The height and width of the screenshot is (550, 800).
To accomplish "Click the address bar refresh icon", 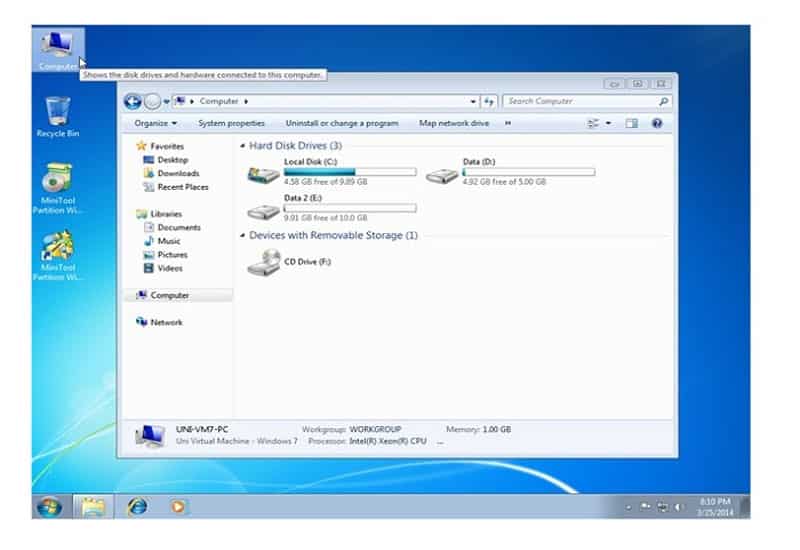I will pos(489,101).
